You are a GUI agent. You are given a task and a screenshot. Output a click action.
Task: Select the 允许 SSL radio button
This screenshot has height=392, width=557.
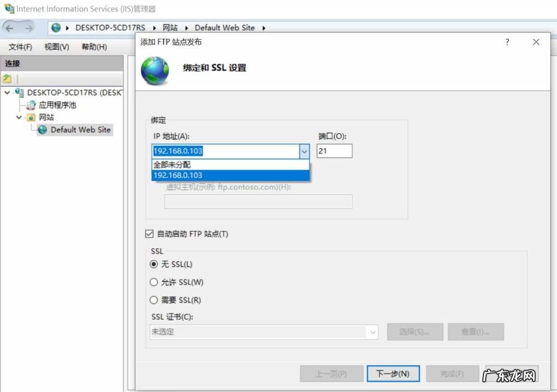coord(154,282)
